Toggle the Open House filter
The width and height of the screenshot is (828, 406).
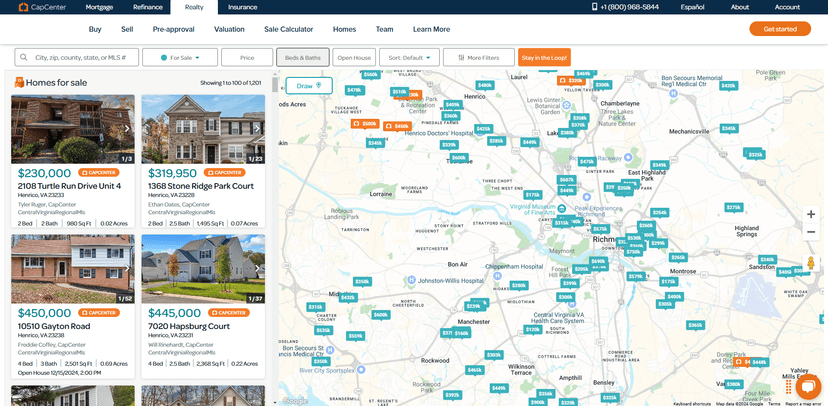click(354, 58)
